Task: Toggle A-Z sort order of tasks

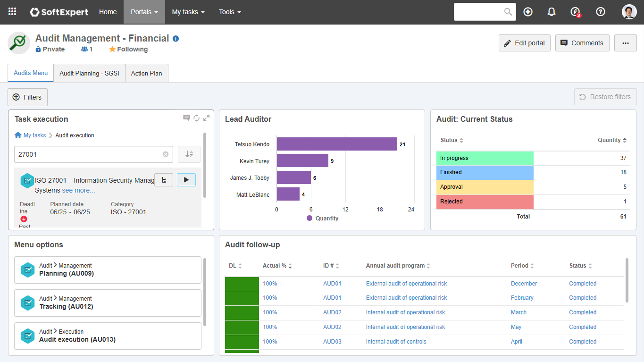Action: pos(189,154)
